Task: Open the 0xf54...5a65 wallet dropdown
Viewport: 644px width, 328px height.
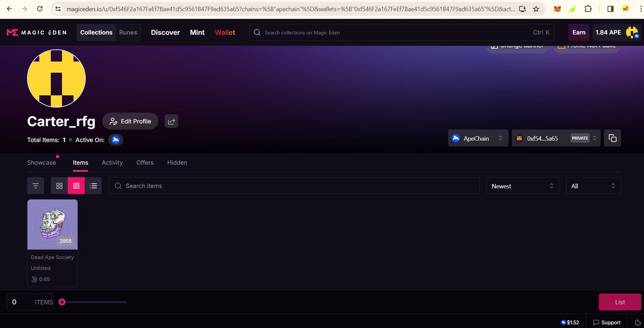Action: coord(556,138)
